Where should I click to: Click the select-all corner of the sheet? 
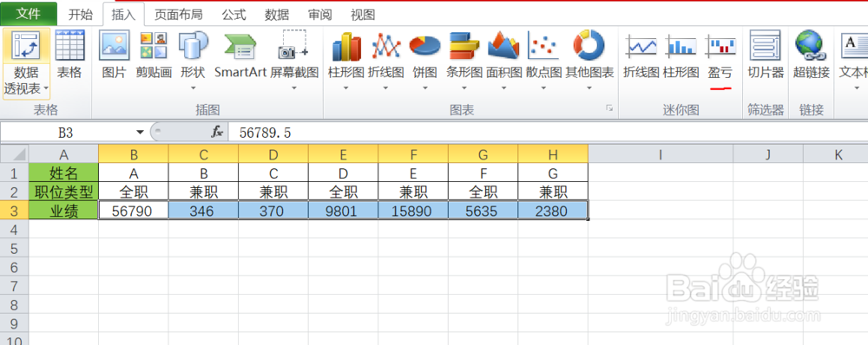[15, 154]
